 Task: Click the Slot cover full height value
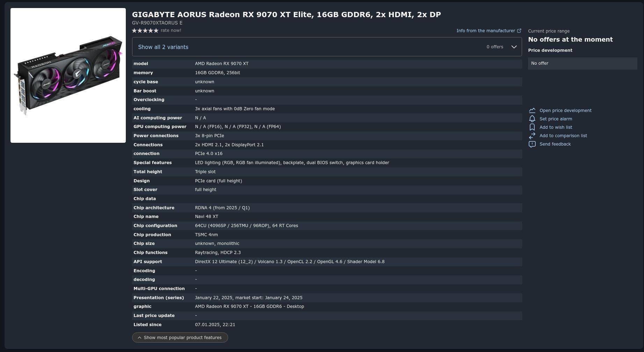pos(205,190)
